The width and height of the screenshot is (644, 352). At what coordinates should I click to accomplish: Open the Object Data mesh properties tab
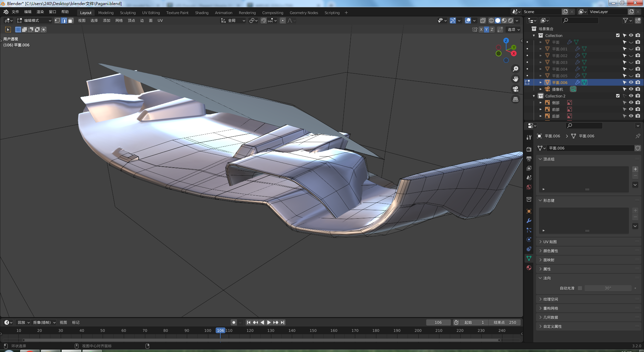(529, 258)
